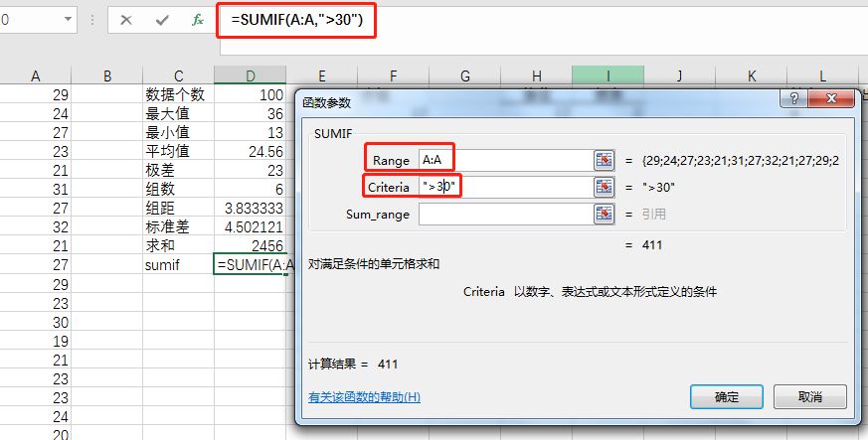Click the confirm checkmark in formula bar
The image size is (868, 440).
162,21
